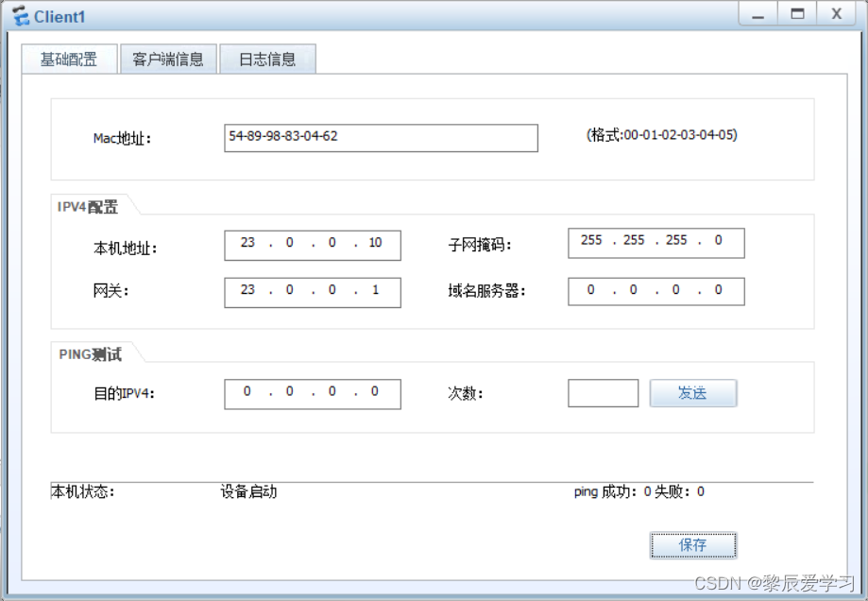Click the 本机状态 label
The image size is (868, 601).
click(x=82, y=491)
